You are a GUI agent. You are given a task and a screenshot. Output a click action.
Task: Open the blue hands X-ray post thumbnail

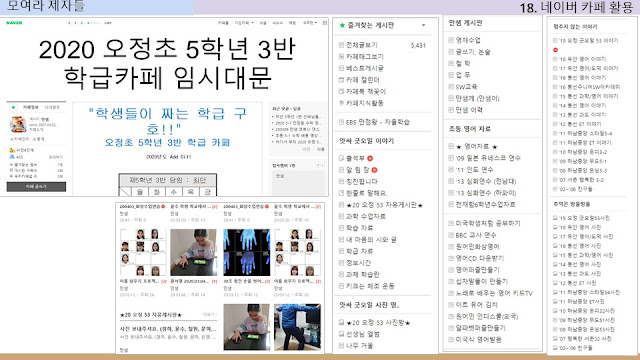click(x=247, y=252)
